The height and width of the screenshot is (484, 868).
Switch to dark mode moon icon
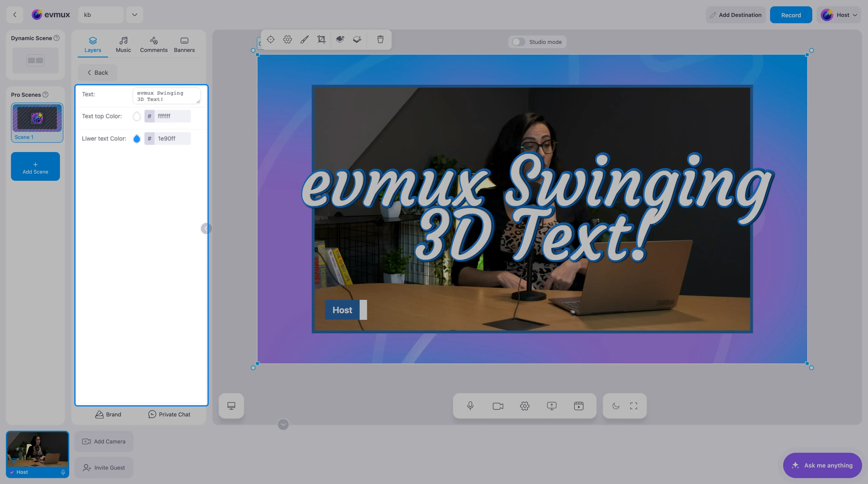pos(616,406)
